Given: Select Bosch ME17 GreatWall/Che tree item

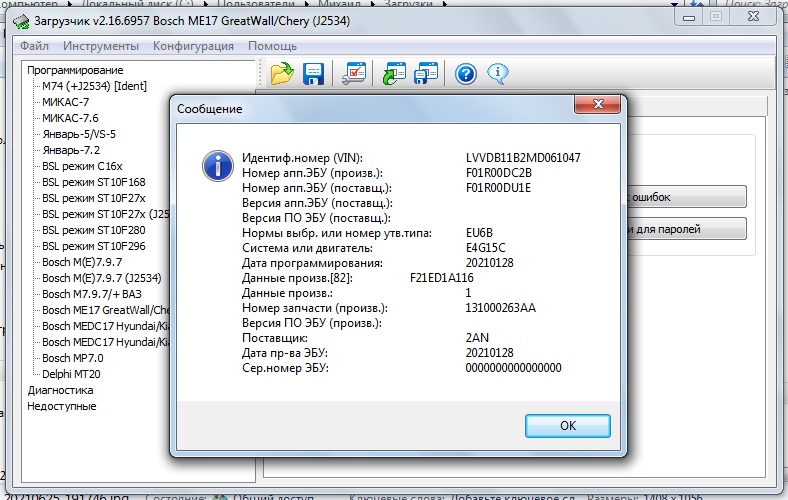Looking at the screenshot, I should (106, 310).
